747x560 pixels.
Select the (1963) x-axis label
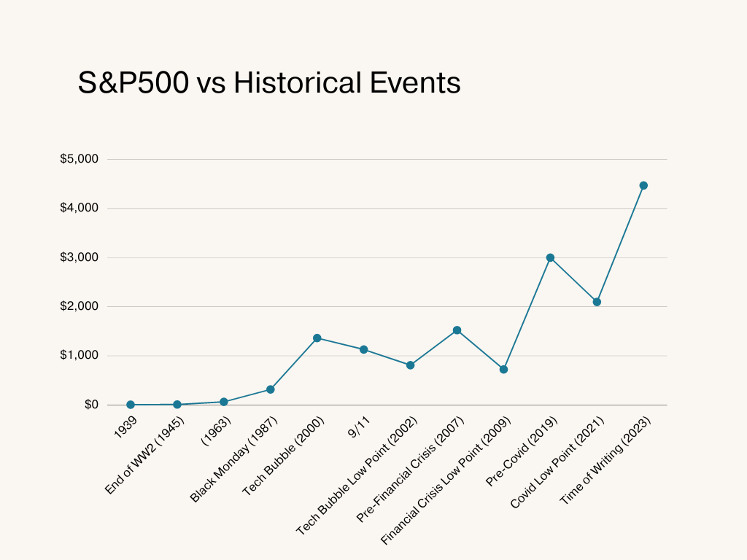click(x=216, y=431)
